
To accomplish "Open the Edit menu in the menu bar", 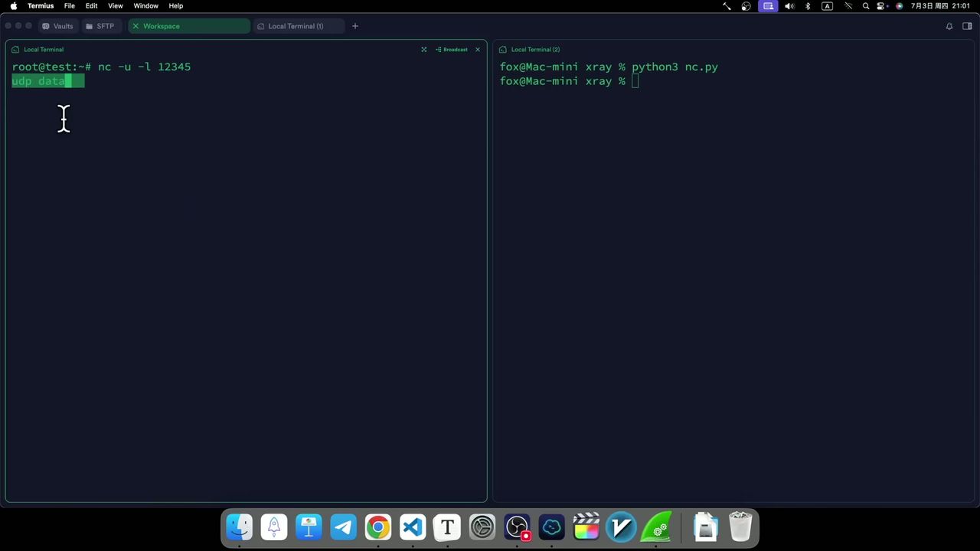I will click(x=91, y=6).
